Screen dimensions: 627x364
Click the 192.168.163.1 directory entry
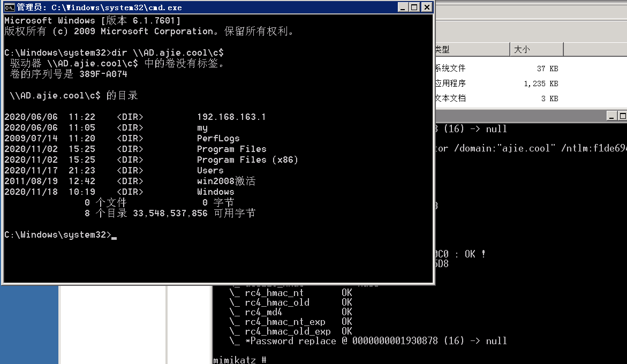231,117
